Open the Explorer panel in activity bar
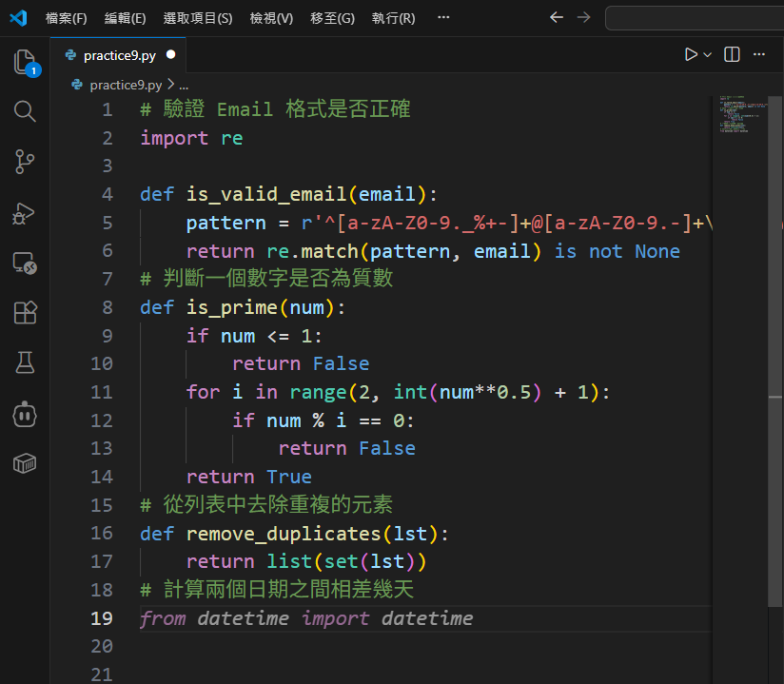The width and height of the screenshot is (784, 684). [25, 63]
